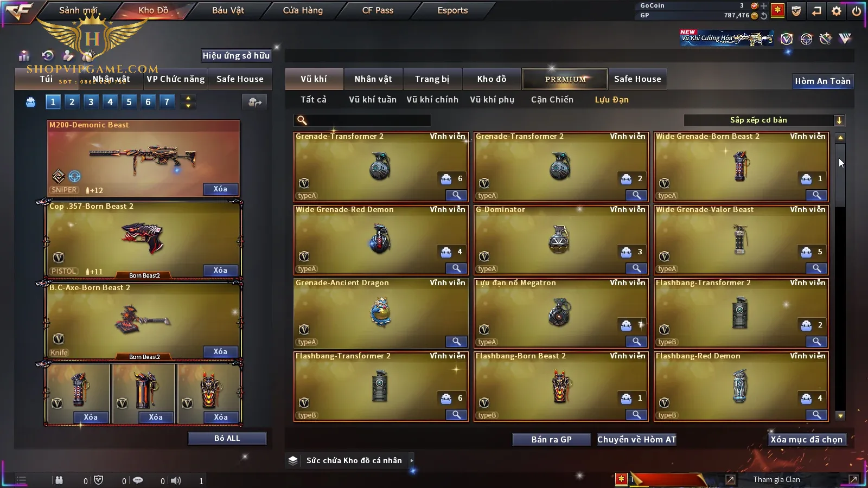The image size is (868, 488).
Task: Open the settings gear icon
Action: tap(837, 11)
